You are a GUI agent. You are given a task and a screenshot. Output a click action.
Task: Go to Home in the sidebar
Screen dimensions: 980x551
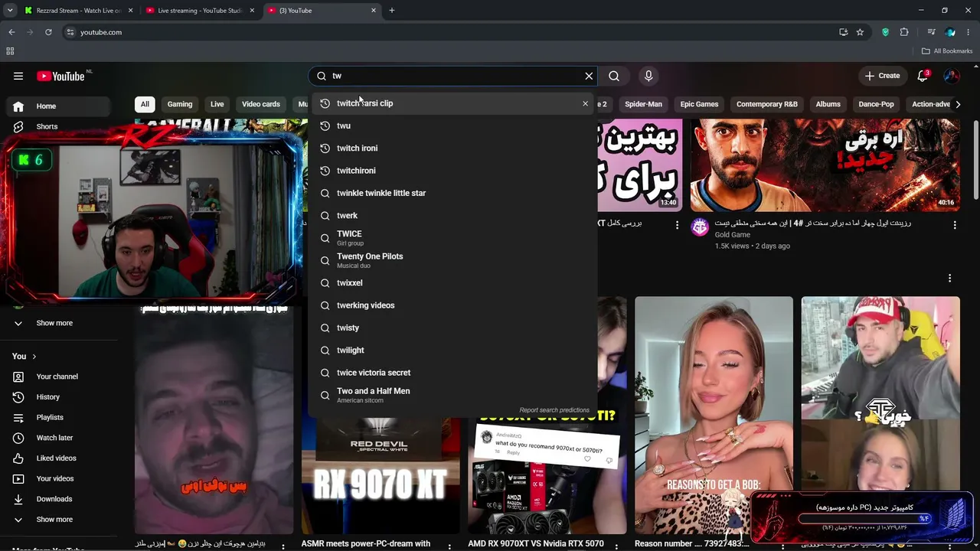click(x=60, y=106)
